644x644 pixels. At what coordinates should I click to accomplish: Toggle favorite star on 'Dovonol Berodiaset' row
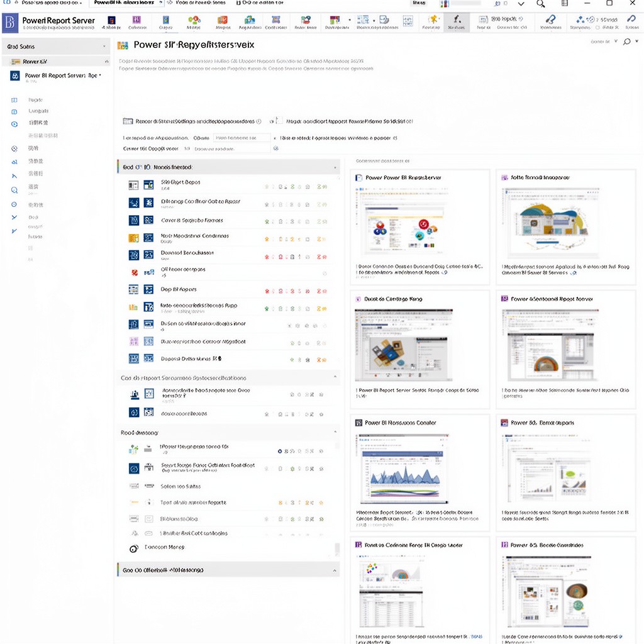(x=267, y=257)
